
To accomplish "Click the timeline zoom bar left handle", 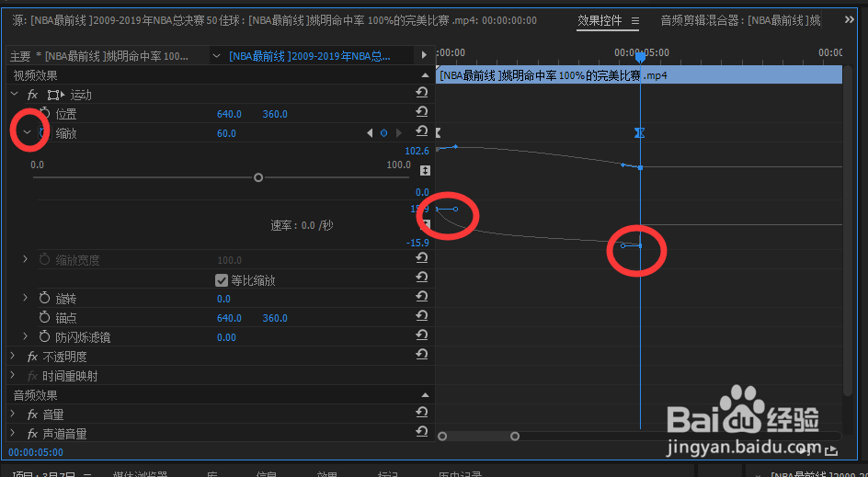I will click(x=442, y=436).
